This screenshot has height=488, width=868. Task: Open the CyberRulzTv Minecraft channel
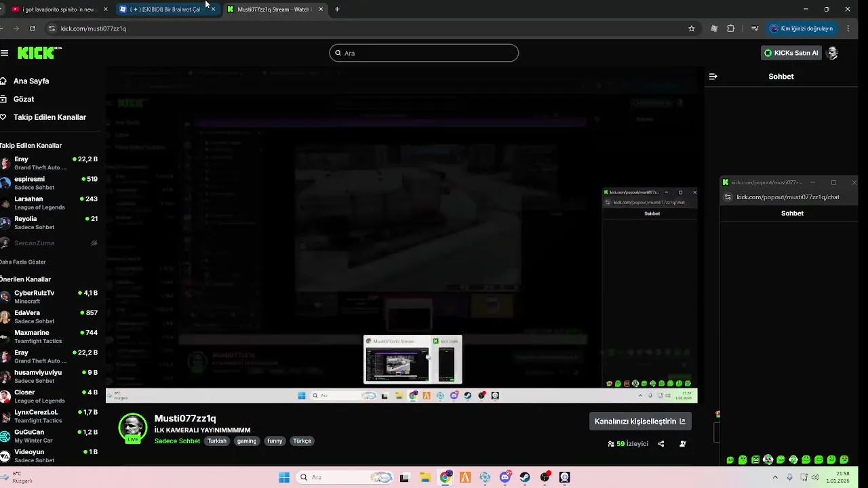[x=50, y=297]
